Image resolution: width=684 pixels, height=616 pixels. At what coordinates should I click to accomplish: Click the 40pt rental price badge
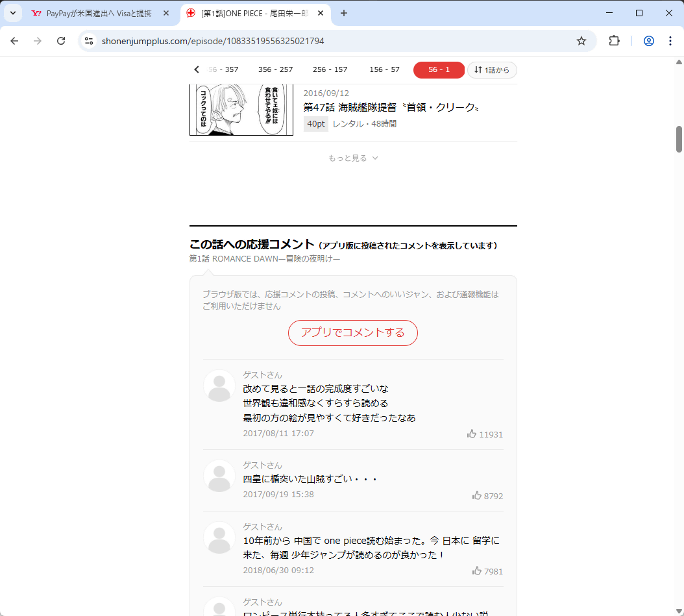(x=316, y=124)
